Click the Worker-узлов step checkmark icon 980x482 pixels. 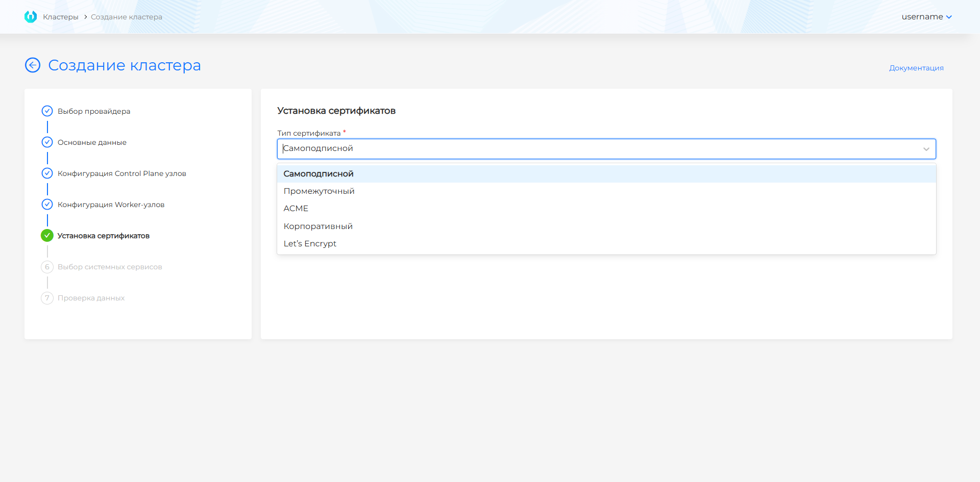[x=47, y=205]
